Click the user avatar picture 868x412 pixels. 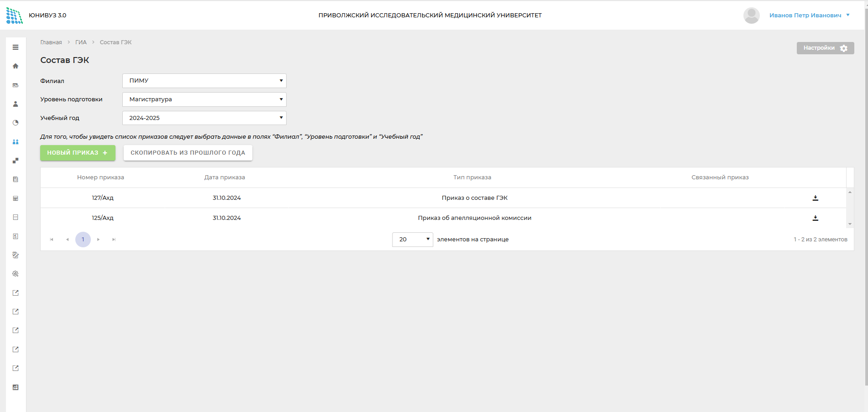point(751,16)
